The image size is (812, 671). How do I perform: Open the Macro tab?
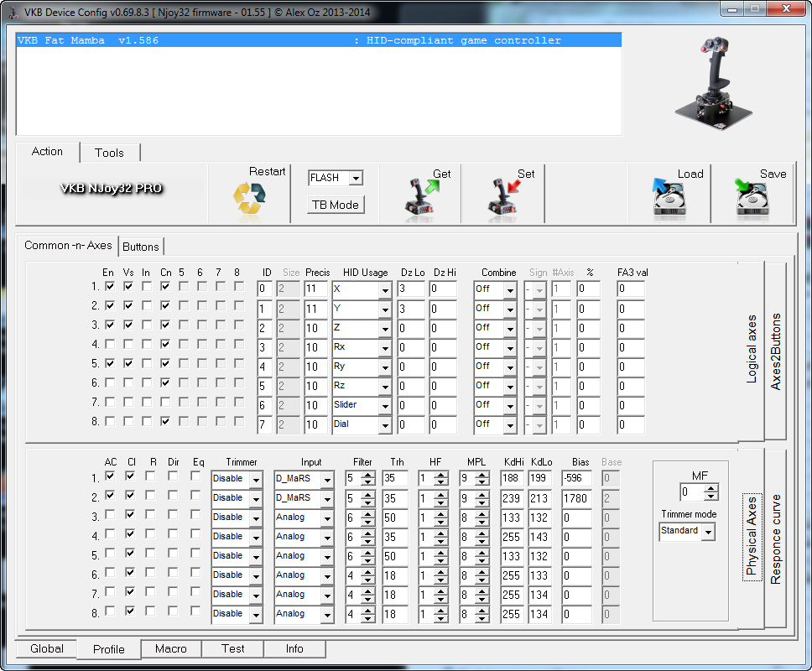[x=171, y=648]
